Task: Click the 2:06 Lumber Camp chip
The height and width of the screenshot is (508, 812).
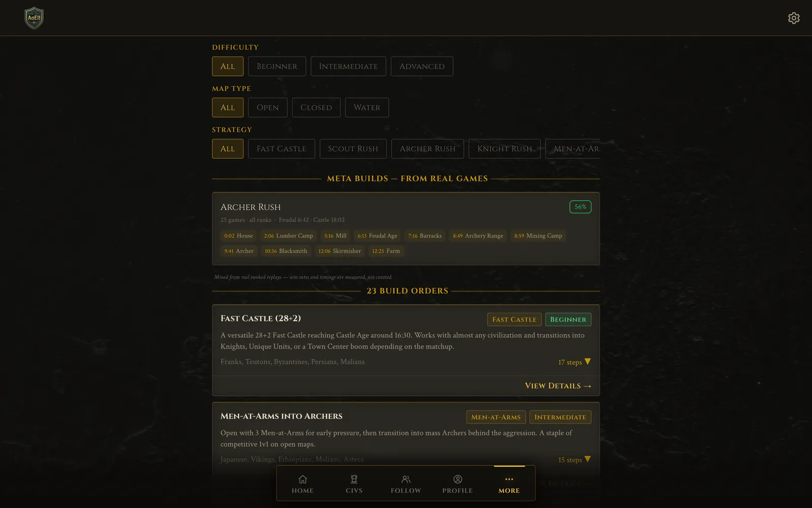Action: (288, 236)
